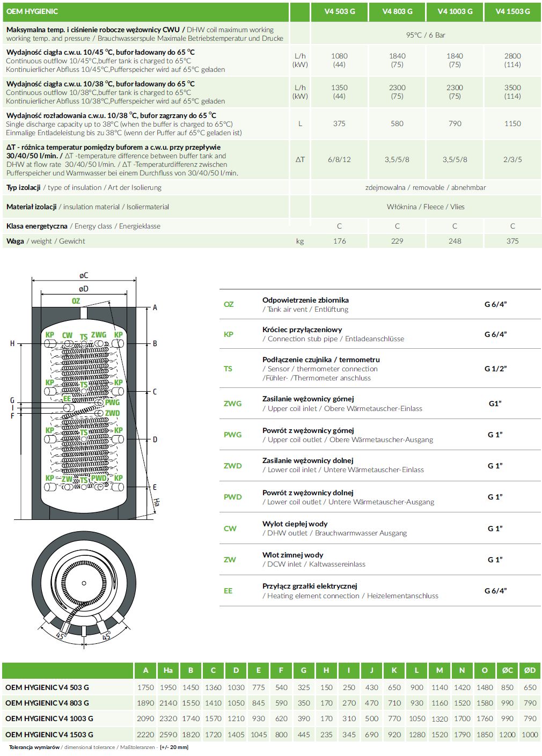Viewport: 542px width, 756px height.
Task: Click the OZ code in connections legend
Action: 229,304
